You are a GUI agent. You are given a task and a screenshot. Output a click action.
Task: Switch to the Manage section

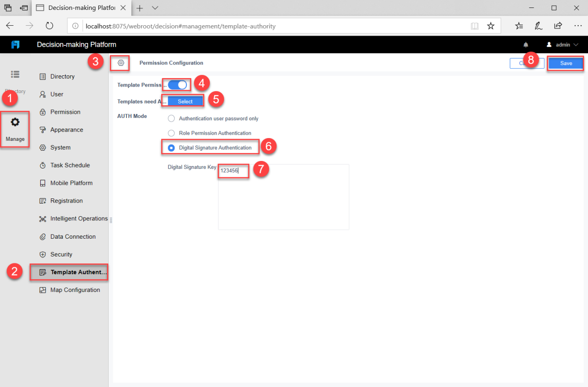(15, 129)
